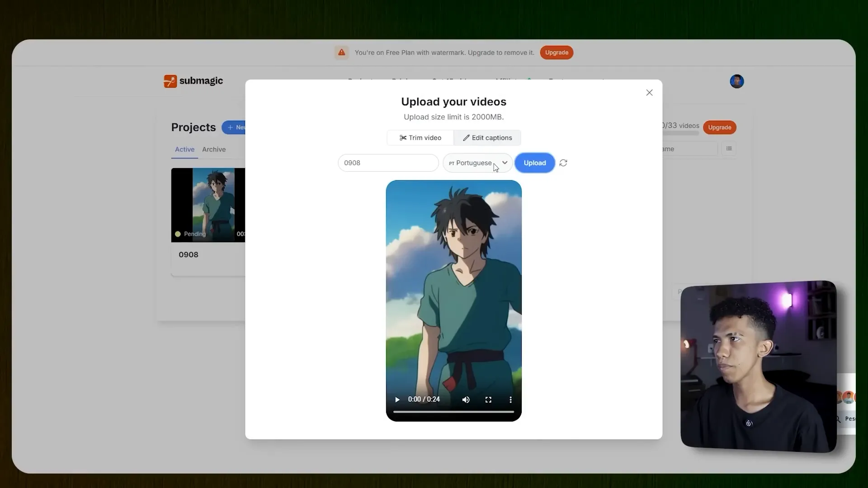Mute the video preview audio
This screenshot has width=868, height=488.
point(466,400)
